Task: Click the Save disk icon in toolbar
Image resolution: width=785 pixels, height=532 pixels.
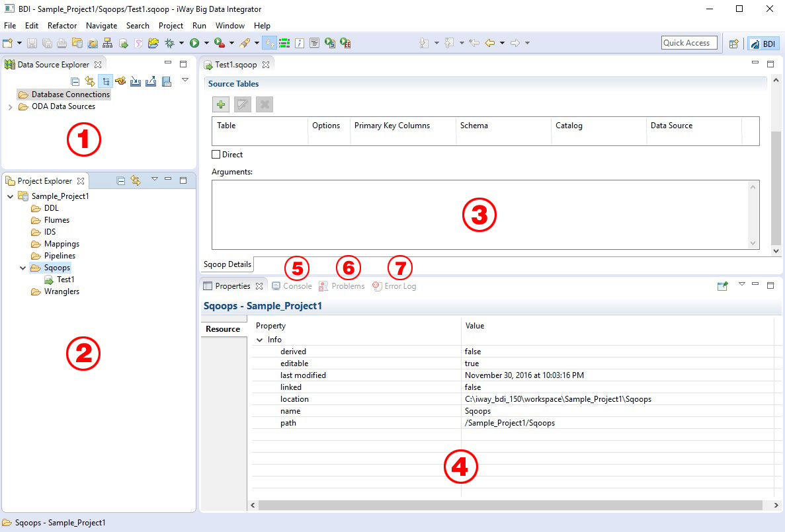Action: coord(32,43)
